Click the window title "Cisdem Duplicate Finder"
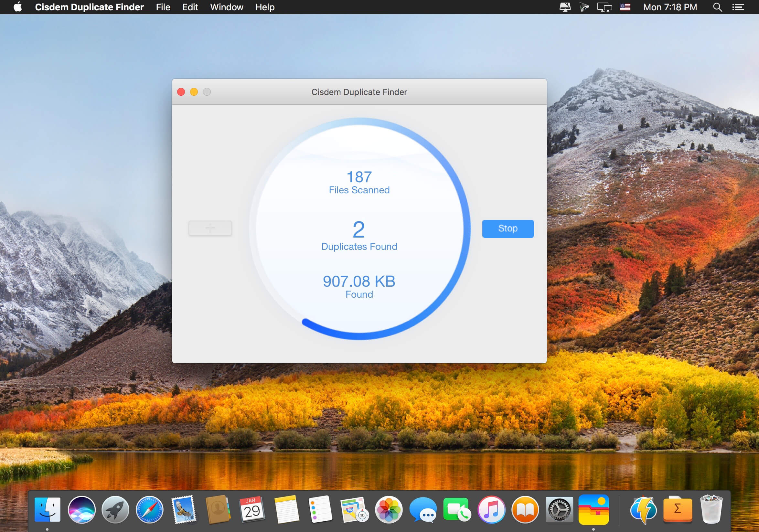759x532 pixels. click(x=359, y=92)
